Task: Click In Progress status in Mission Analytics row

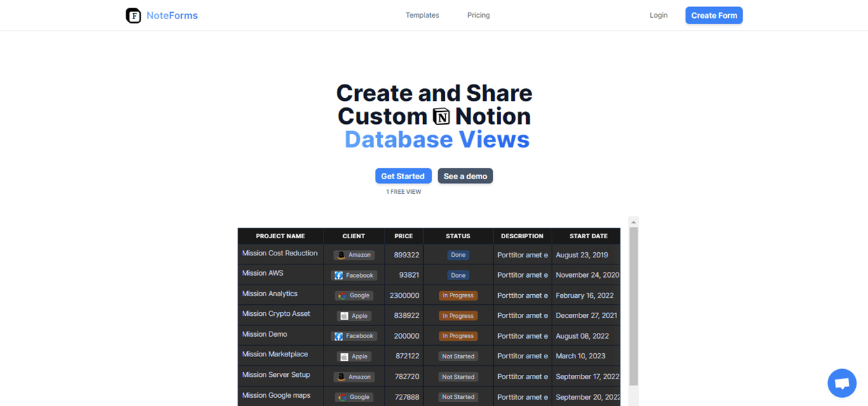Action: pos(458,295)
